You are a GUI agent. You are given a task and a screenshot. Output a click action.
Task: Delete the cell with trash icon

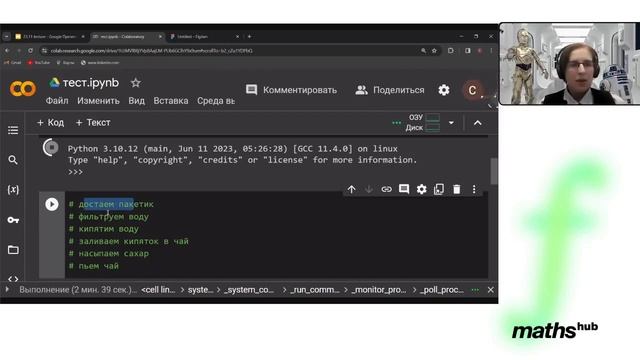tap(457, 189)
